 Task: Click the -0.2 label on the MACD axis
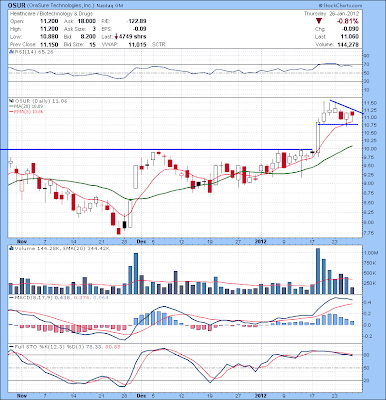click(368, 336)
